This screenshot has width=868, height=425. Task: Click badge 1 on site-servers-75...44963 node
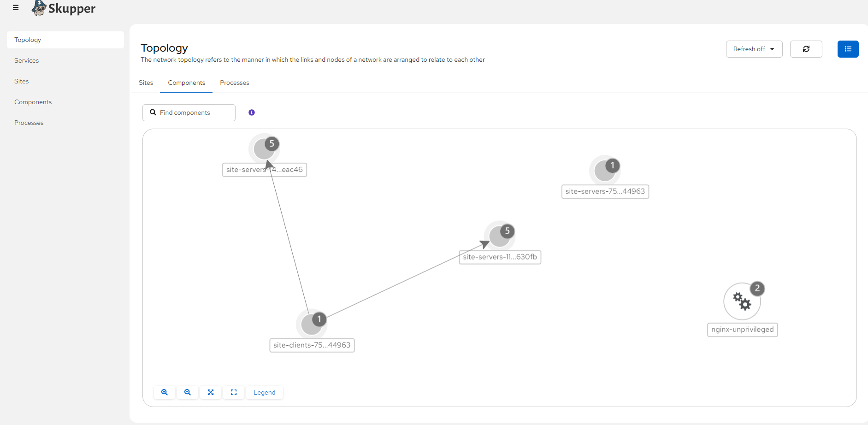612,165
